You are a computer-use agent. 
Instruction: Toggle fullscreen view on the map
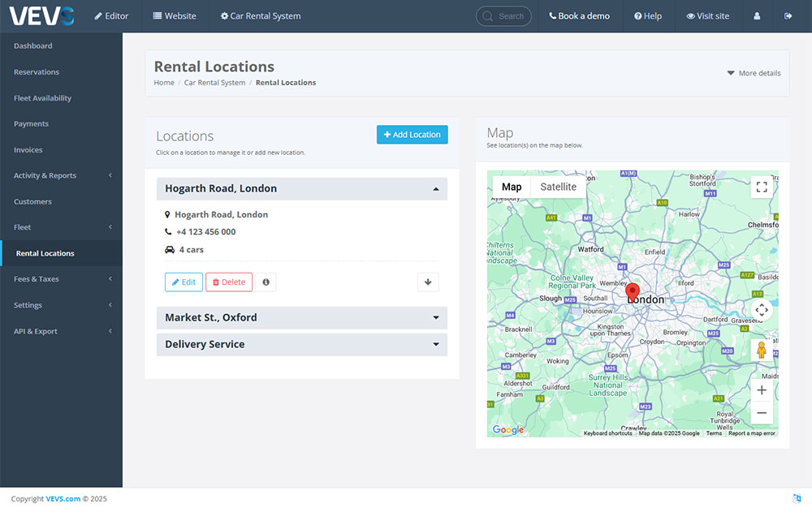pos(761,187)
